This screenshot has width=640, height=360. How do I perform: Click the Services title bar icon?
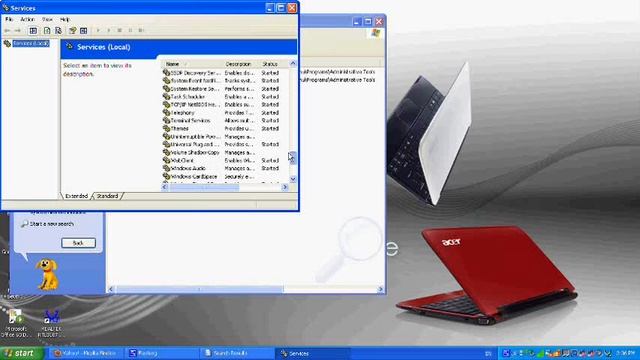6,8
